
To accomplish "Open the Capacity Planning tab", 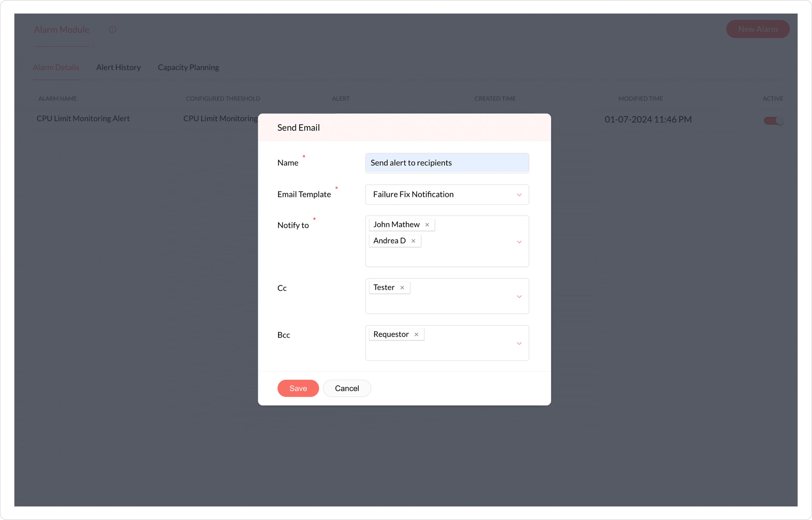I will pyautogui.click(x=188, y=67).
